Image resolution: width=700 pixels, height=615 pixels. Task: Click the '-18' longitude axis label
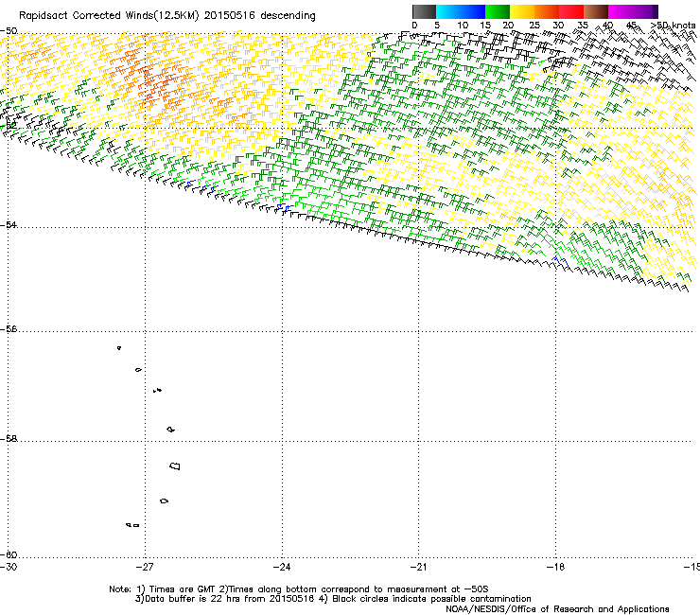tap(555, 567)
